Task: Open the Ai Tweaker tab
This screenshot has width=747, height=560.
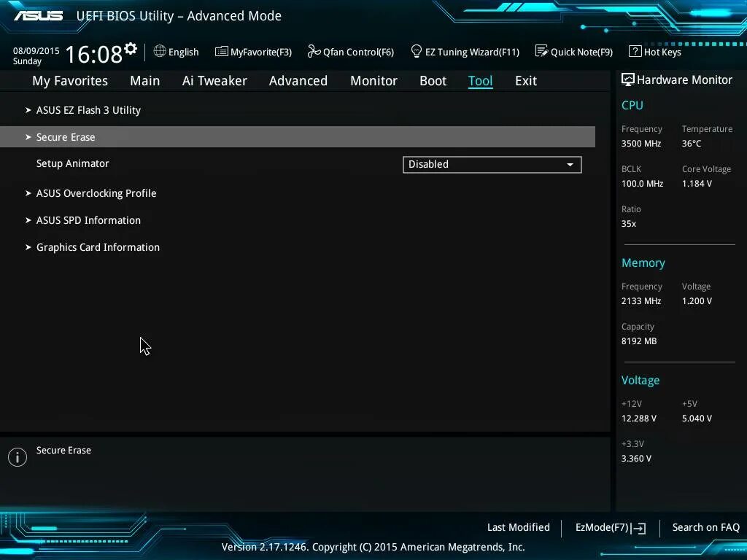Action: 214,81
